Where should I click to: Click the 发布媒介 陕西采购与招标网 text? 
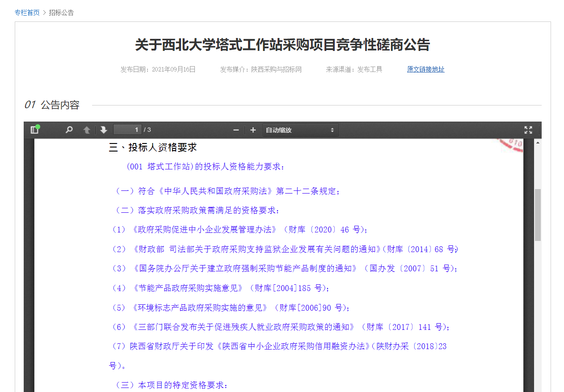pyautogui.click(x=261, y=69)
